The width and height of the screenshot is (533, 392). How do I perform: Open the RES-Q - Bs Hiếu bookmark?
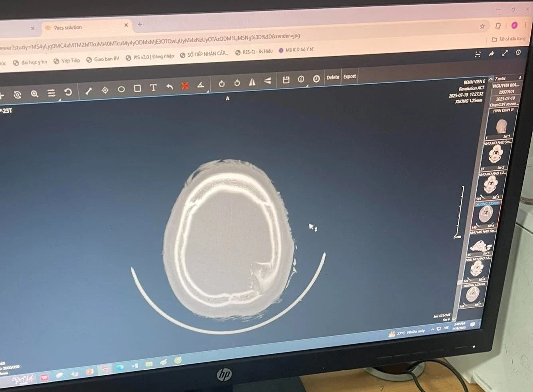tap(254, 51)
